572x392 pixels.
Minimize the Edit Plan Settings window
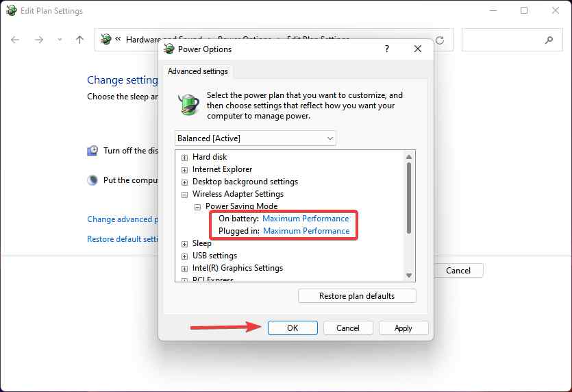click(493, 10)
